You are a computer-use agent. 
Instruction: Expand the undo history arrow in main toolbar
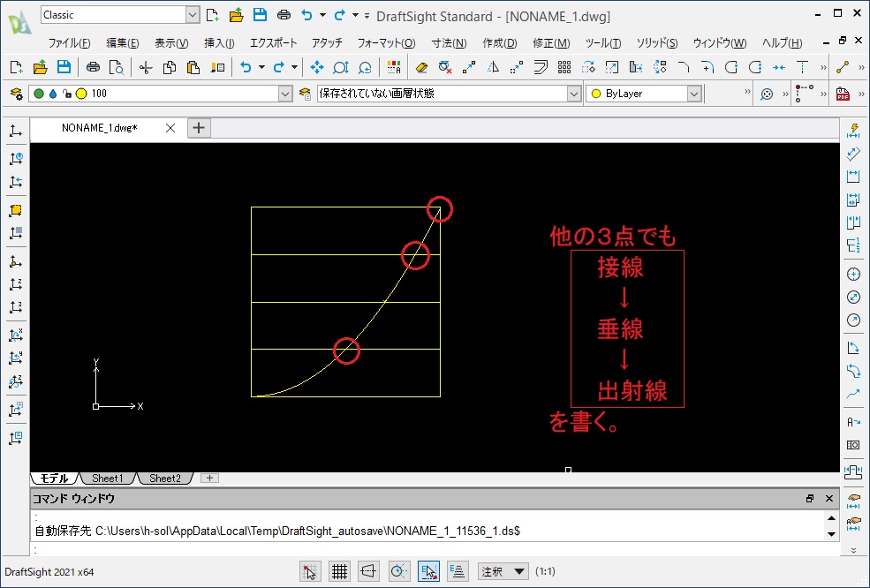(261, 68)
